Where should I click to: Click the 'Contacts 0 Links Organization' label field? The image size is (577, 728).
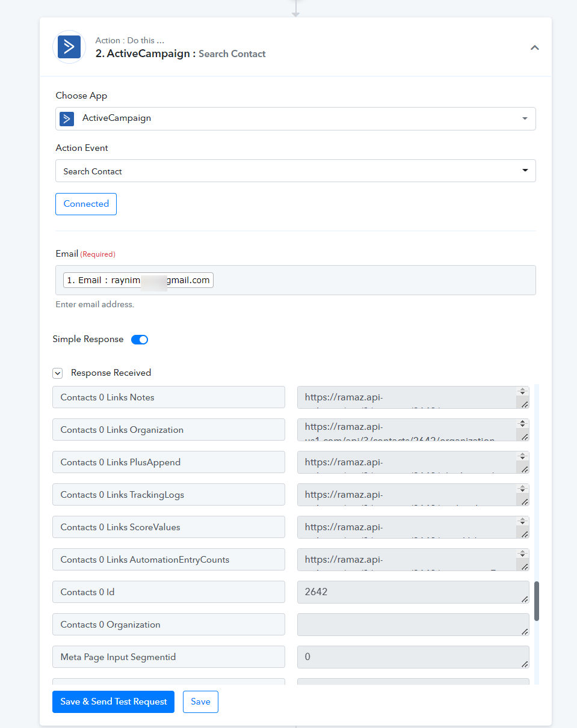(168, 430)
